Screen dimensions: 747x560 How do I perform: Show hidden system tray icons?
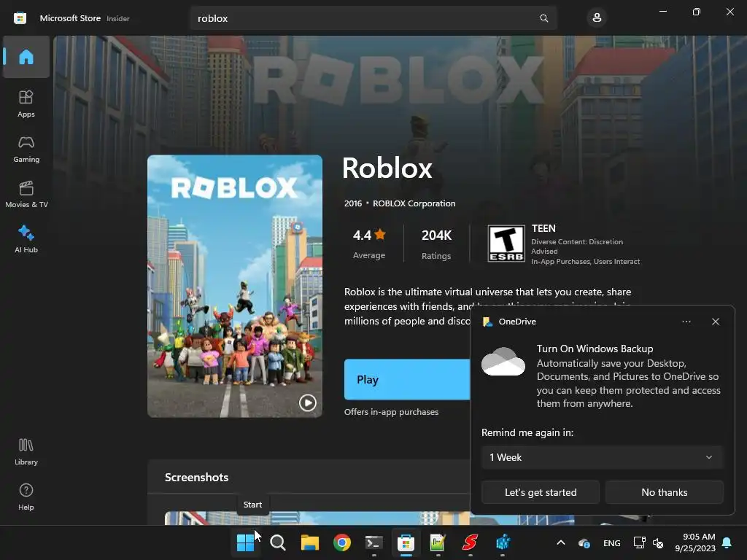coord(561,542)
